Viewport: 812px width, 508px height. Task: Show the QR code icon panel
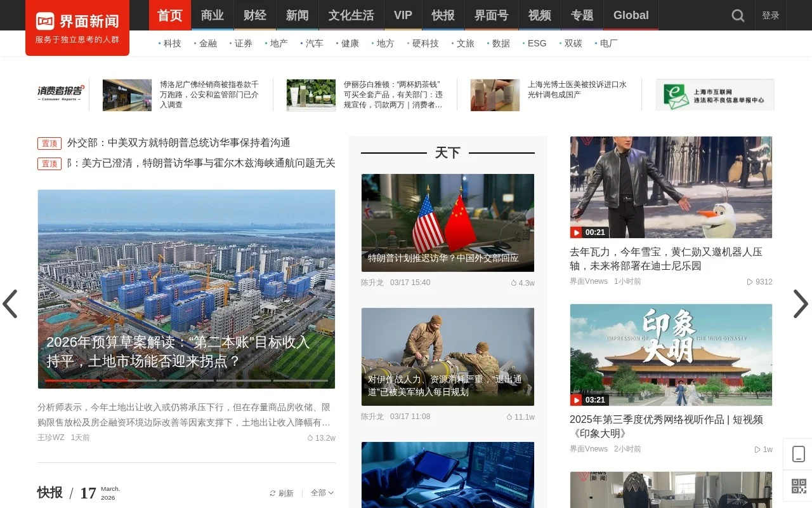(797, 486)
